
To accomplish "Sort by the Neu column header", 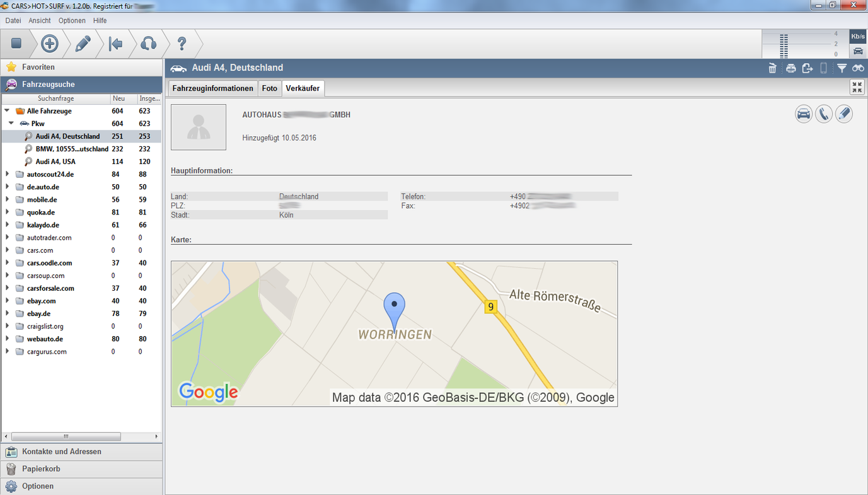I will [x=123, y=98].
